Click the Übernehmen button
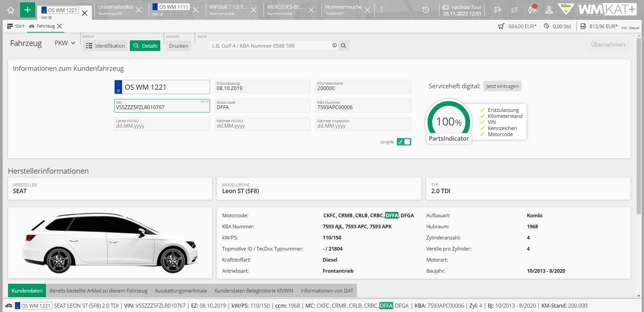This screenshot has width=644, height=312. 608,45
